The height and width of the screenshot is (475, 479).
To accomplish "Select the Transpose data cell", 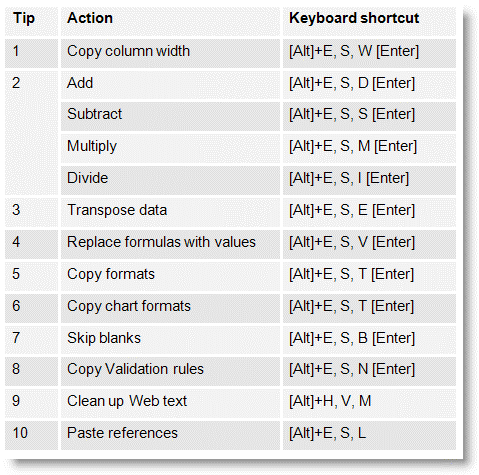I will pos(170,212).
